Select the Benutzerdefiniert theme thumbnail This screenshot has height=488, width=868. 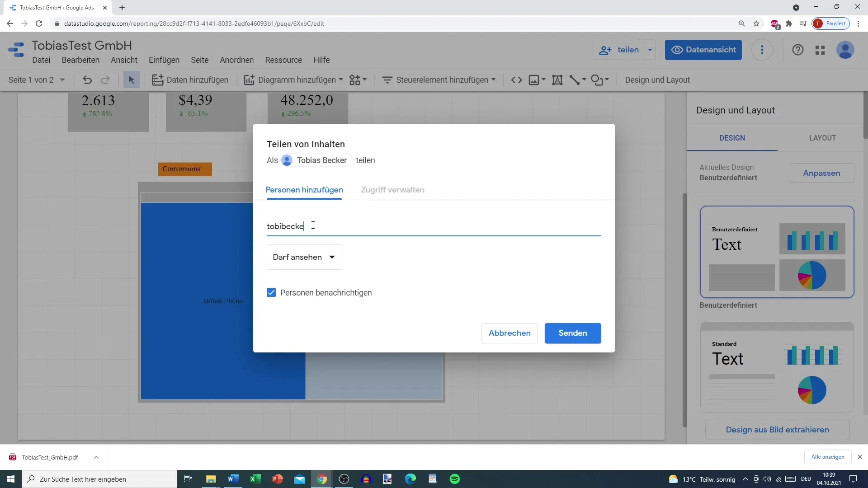tap(777, 252)
